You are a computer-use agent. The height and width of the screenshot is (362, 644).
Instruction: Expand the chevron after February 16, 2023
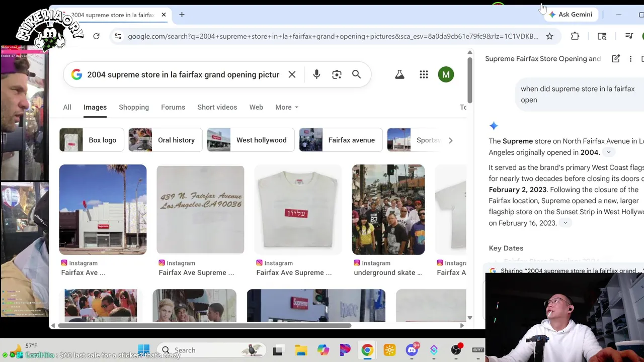coord(565,223)
